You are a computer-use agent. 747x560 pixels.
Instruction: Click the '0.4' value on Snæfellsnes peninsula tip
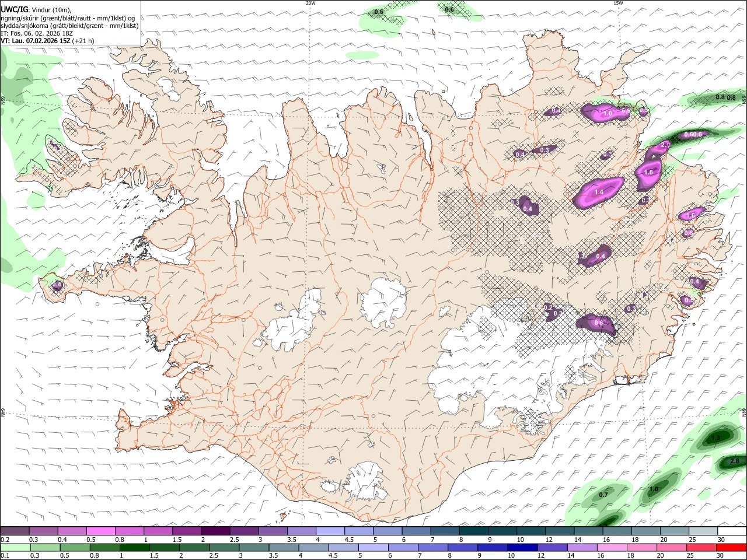(x=57, y=285)
